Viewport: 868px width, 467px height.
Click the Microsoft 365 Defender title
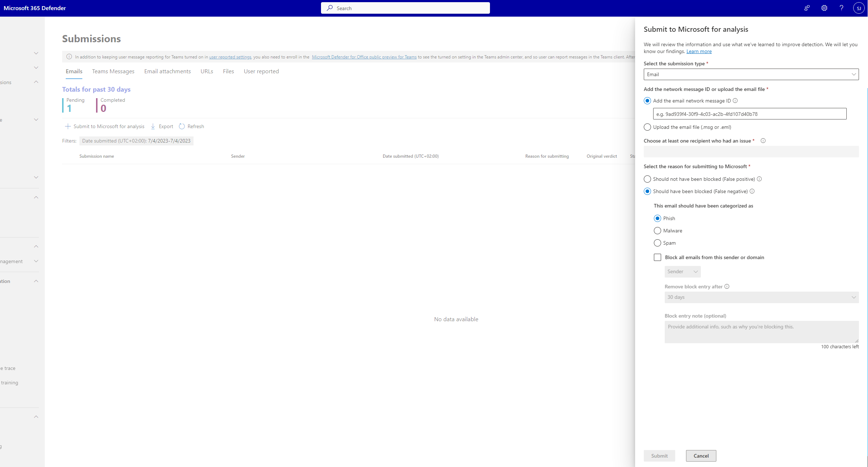(x=35, y=8)
